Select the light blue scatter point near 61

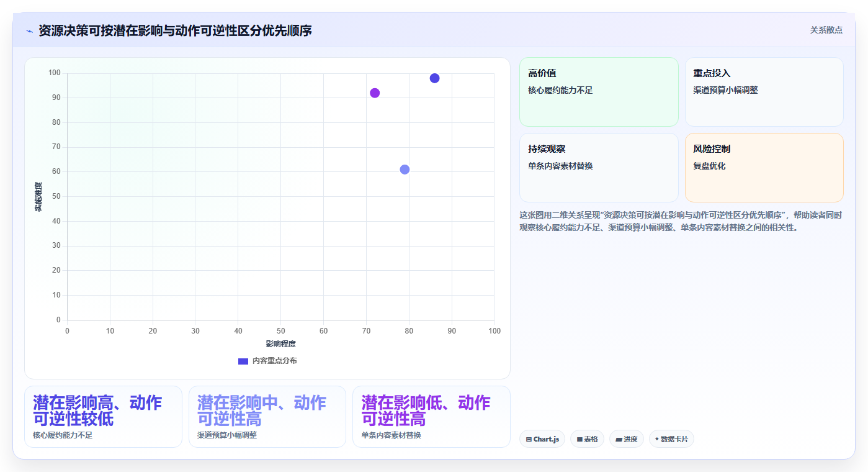tap(405, 170)
